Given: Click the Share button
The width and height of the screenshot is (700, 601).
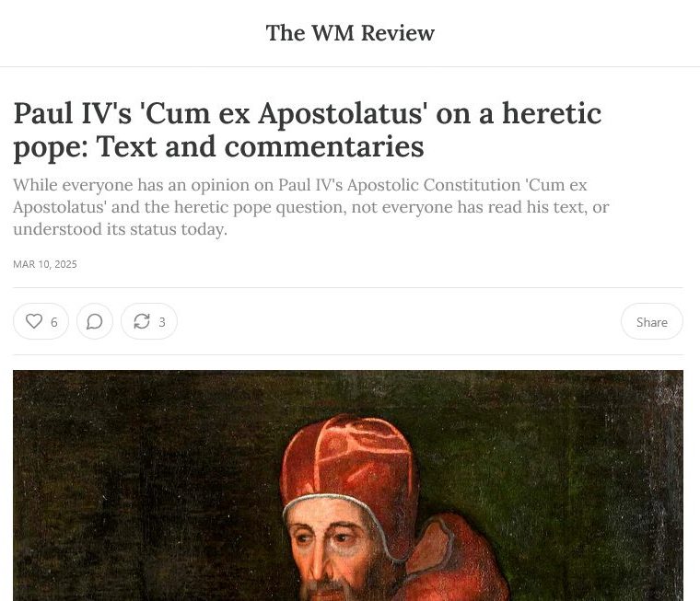Looking at the screenshot, I should pos(652,322).
